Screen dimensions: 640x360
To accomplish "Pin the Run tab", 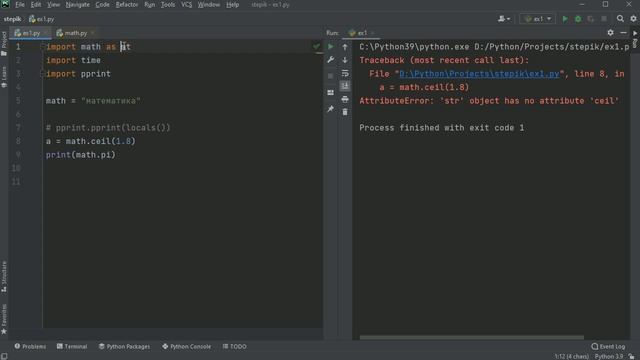I will coord(331,109).
